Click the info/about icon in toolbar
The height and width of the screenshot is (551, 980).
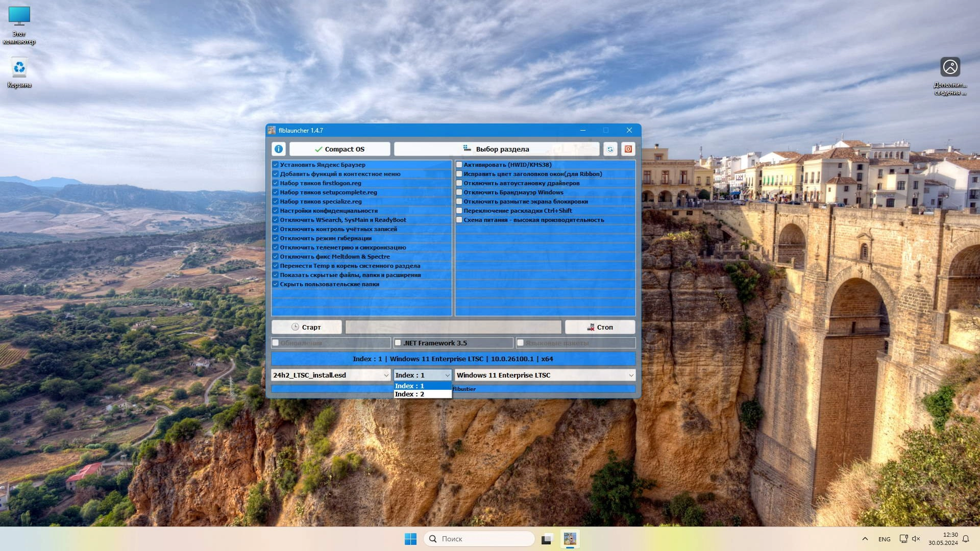(x=278, y=148)
